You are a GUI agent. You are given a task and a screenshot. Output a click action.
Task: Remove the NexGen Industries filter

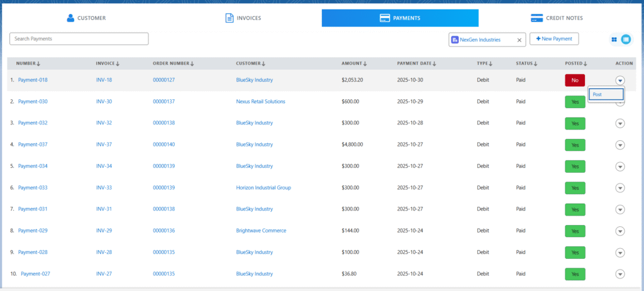(519, 40)
